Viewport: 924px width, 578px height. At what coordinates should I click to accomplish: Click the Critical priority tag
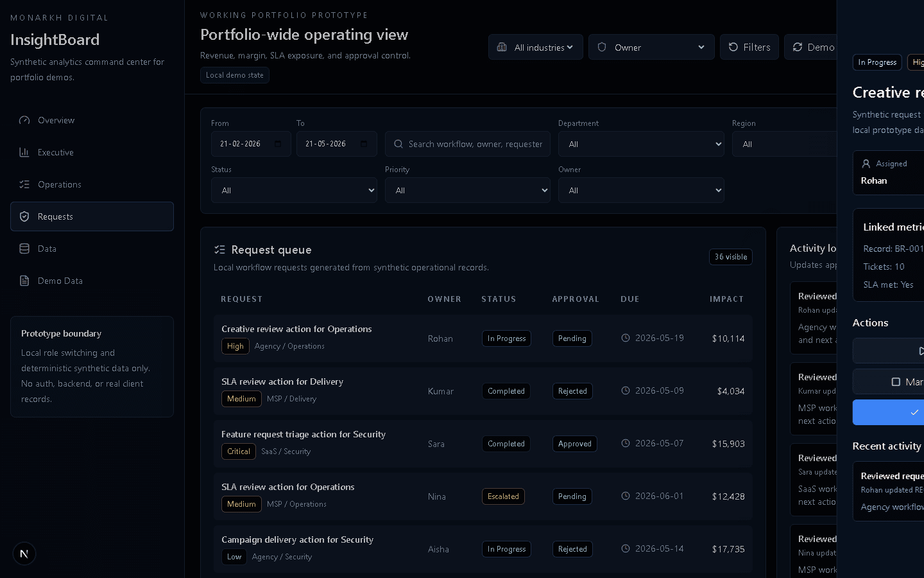239,451
